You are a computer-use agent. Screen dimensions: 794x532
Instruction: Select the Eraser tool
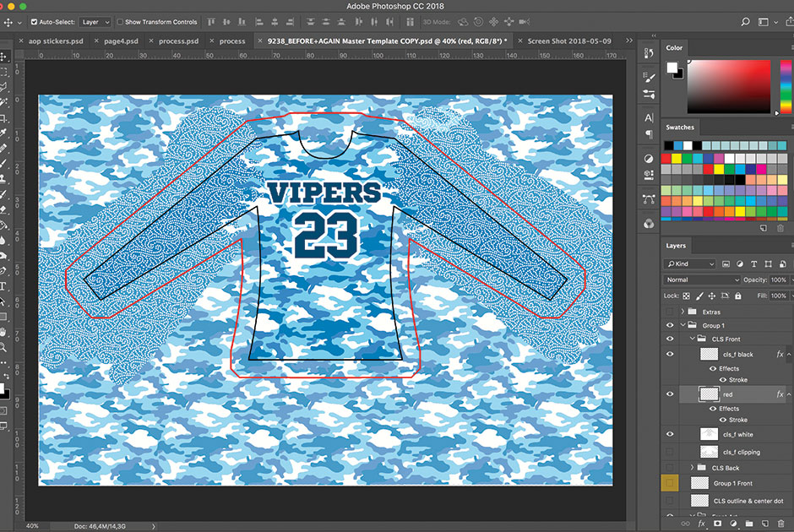coord(3,209)
